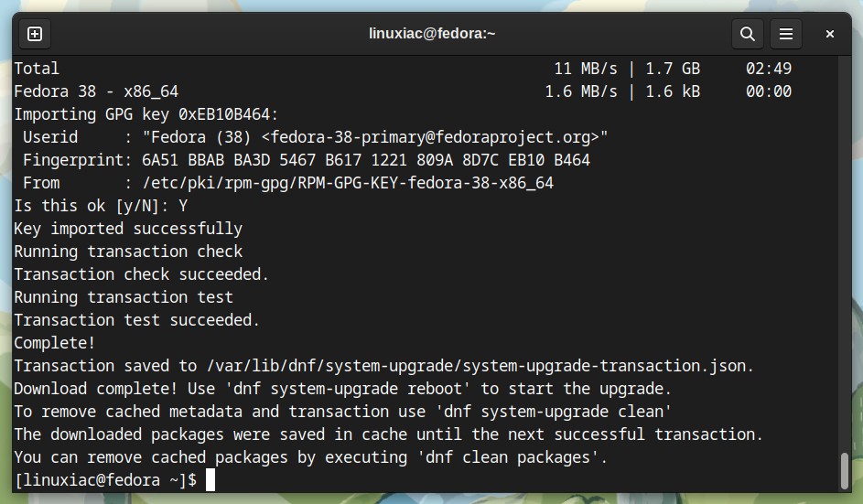
Task: Click the "Key imported successfully" line
Action: point(128,229)
